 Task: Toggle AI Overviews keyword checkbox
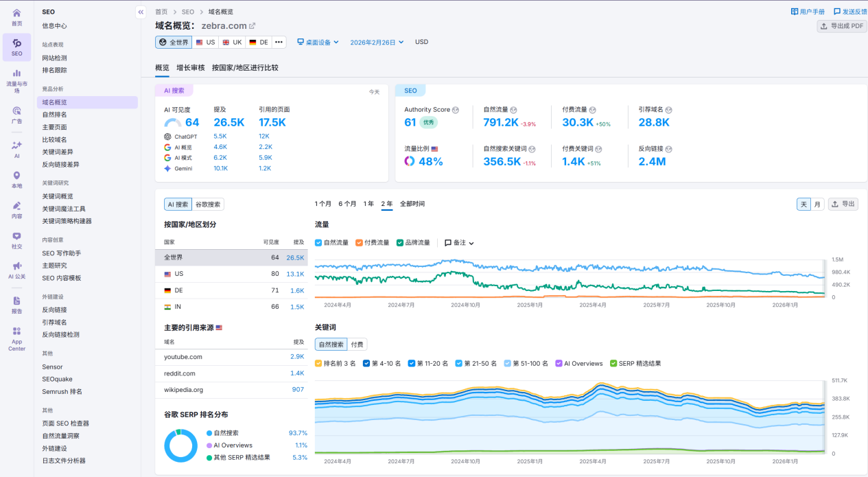click(x=559, y=363)
